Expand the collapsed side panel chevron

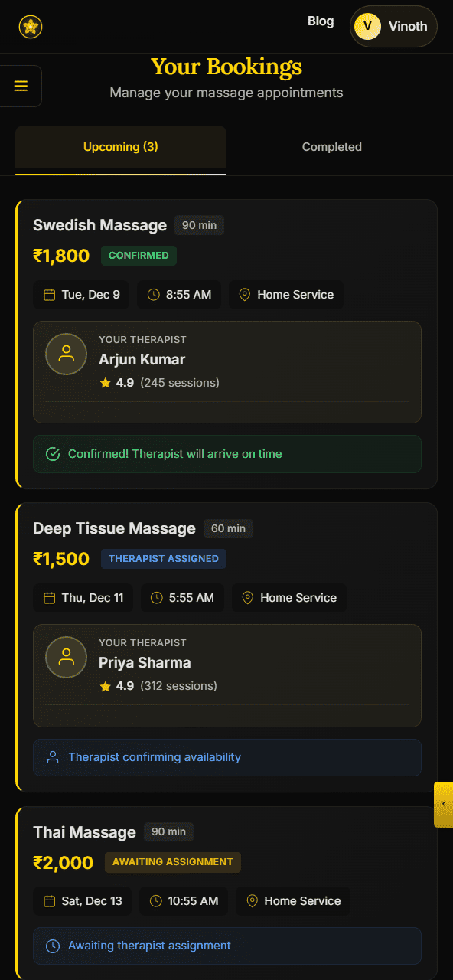click(x=444, y=805)
